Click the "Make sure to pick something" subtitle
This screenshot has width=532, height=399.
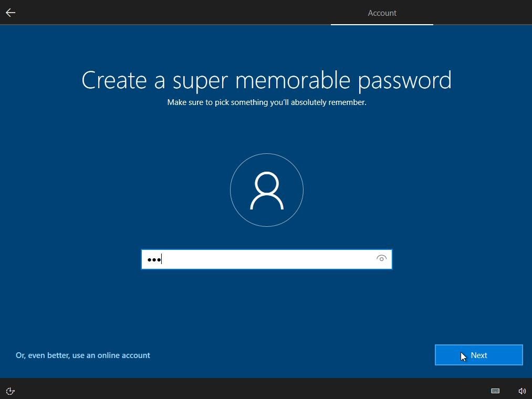tap(267, 102)
